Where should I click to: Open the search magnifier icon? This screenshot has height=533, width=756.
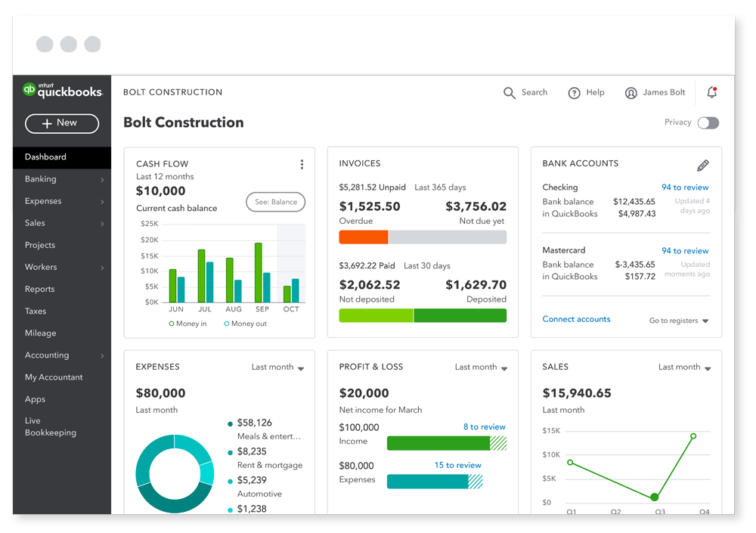[x=509, y=92]
